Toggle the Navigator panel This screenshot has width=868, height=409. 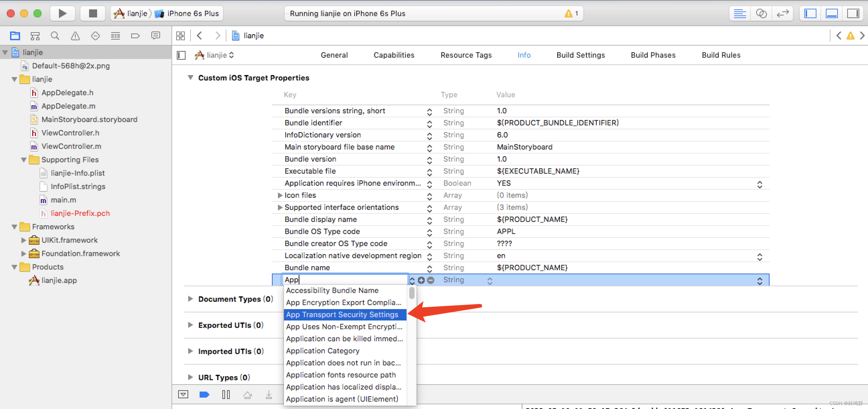pos(810,13)
